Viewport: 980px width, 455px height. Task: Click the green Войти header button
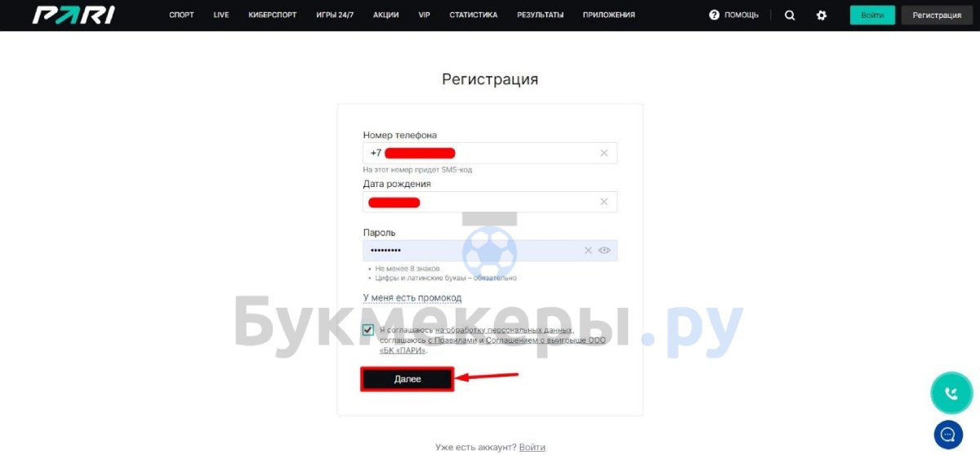click(872, 15)
